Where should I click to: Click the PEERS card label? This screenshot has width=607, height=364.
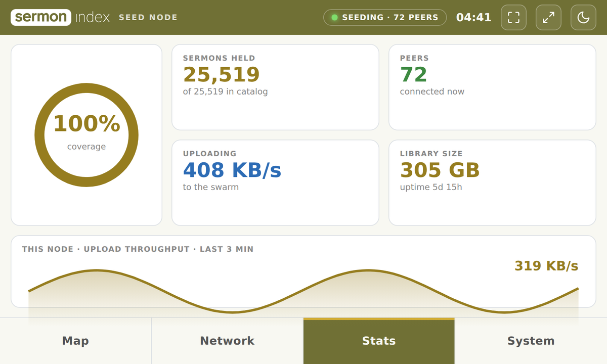(x=414, y=58)
